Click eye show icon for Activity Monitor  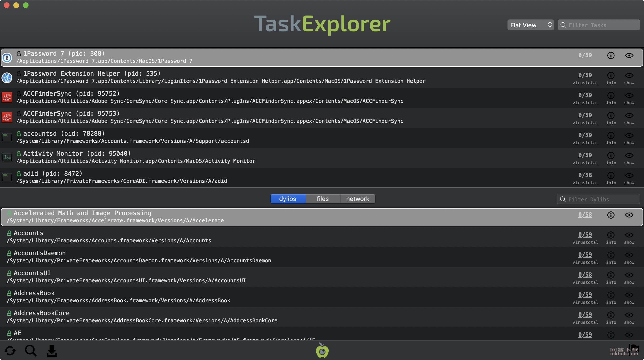[x=629, y=155]
